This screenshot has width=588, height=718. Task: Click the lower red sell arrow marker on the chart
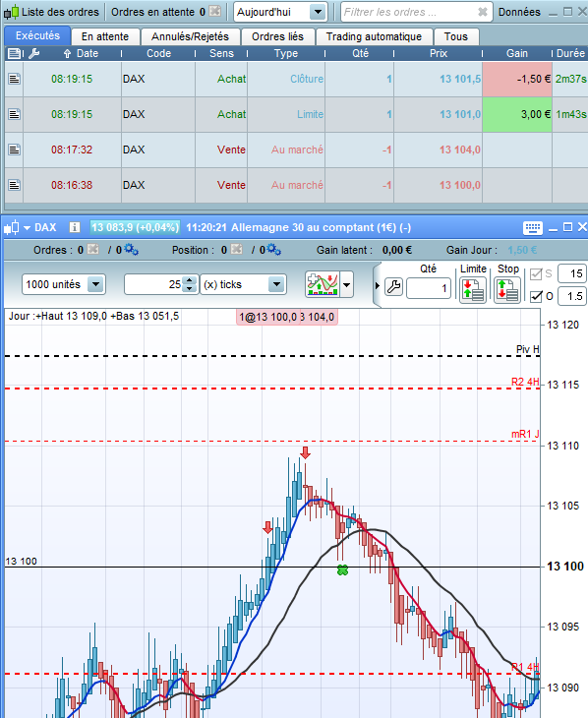pos(267,527)
